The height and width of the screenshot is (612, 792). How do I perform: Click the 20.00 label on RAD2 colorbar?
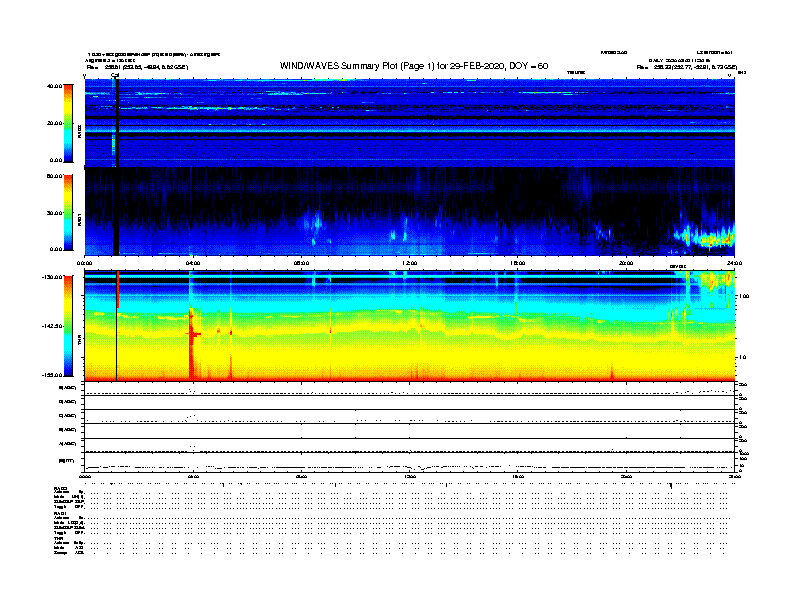(x=55, y=123)
